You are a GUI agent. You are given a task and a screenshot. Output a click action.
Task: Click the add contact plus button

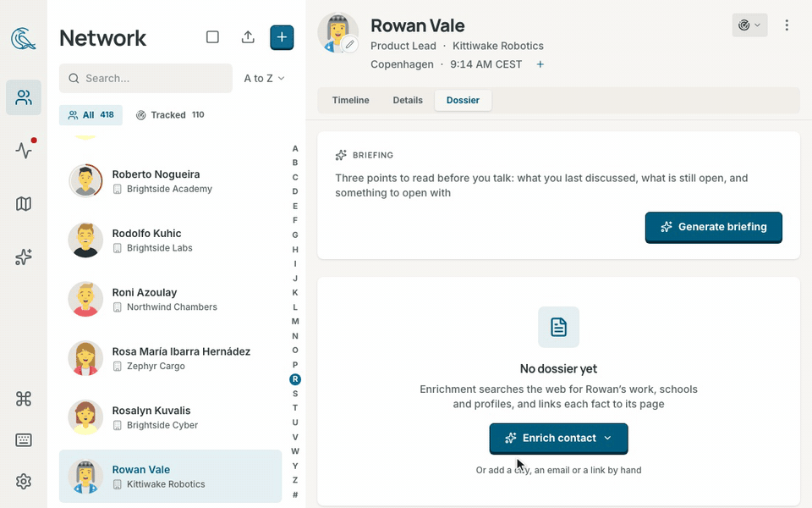(282, 37)
